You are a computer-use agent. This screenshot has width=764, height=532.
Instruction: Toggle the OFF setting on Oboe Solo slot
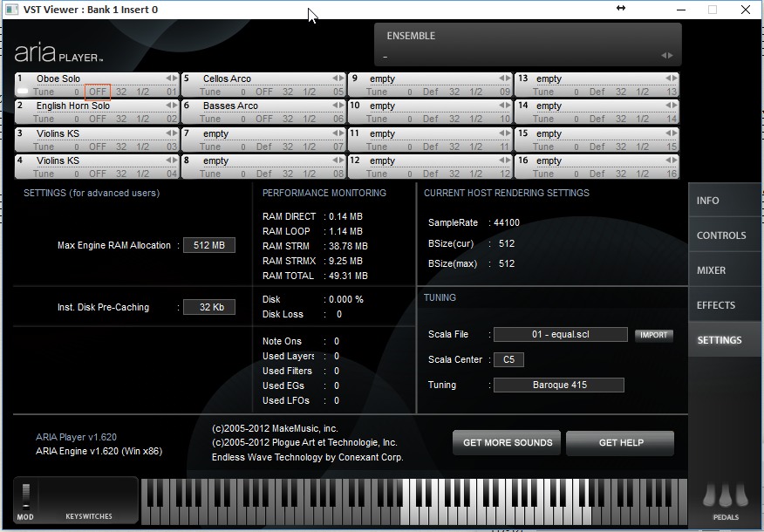coord(98,92)
